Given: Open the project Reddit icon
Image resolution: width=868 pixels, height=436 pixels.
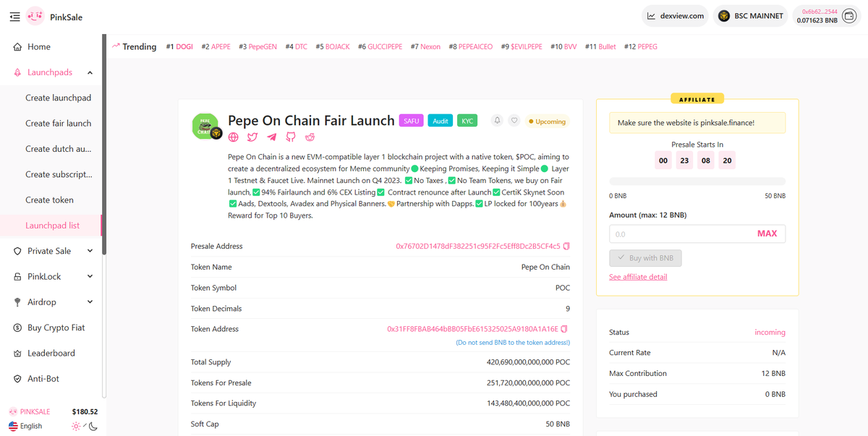Looking at the screenshot, I should tap(310, 137).
